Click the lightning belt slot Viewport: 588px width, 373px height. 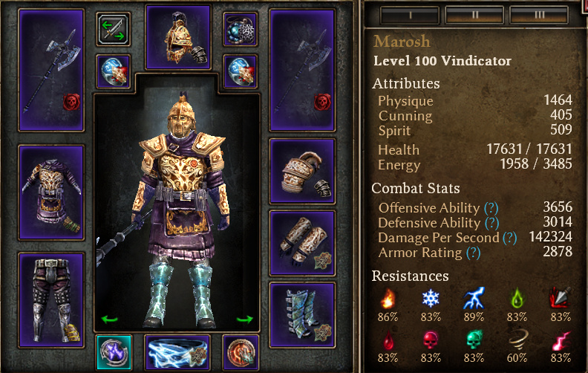point(177,352)
